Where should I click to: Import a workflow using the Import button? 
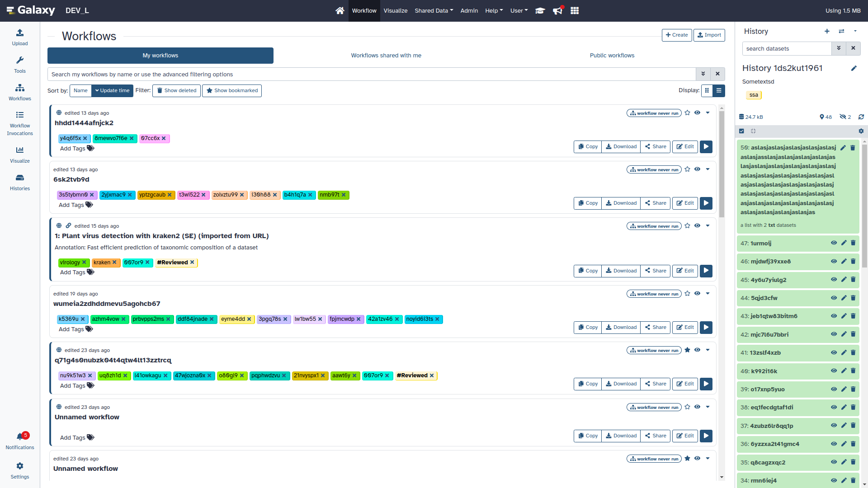709,35
